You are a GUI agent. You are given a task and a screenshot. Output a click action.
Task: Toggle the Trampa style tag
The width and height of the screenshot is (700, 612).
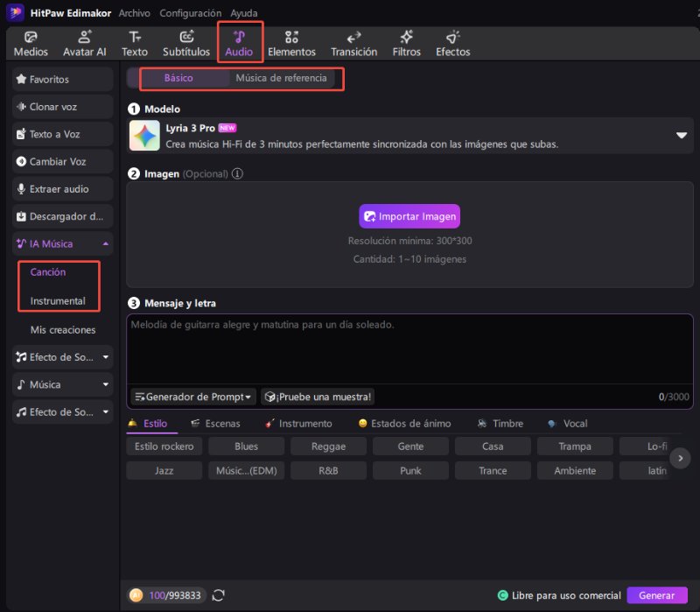575,447
